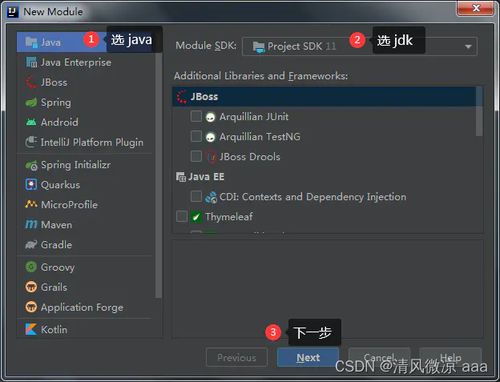
Task: Click the JBoss header row in frameworks
Action: pyautogui.click(x=324, y=97)
